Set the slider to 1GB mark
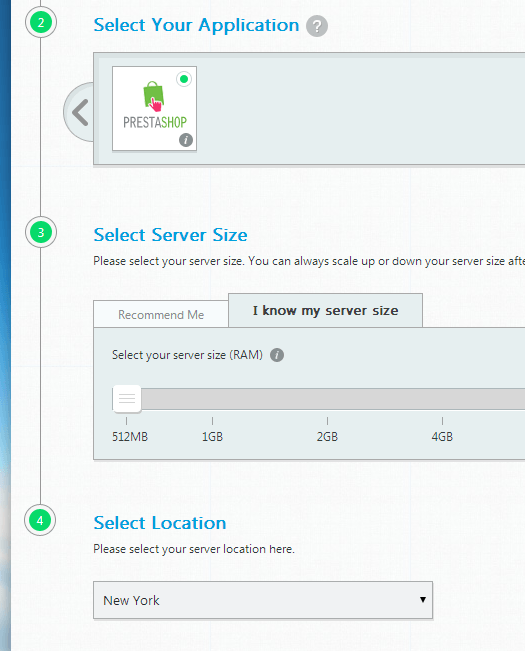Image resolution: width=525 pixels, height=651 pixels. 212,421
